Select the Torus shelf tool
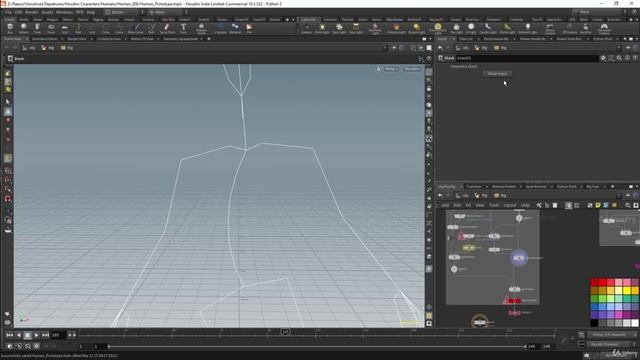The height and width of the screenshot is (360, 640). tap(51, 28)
